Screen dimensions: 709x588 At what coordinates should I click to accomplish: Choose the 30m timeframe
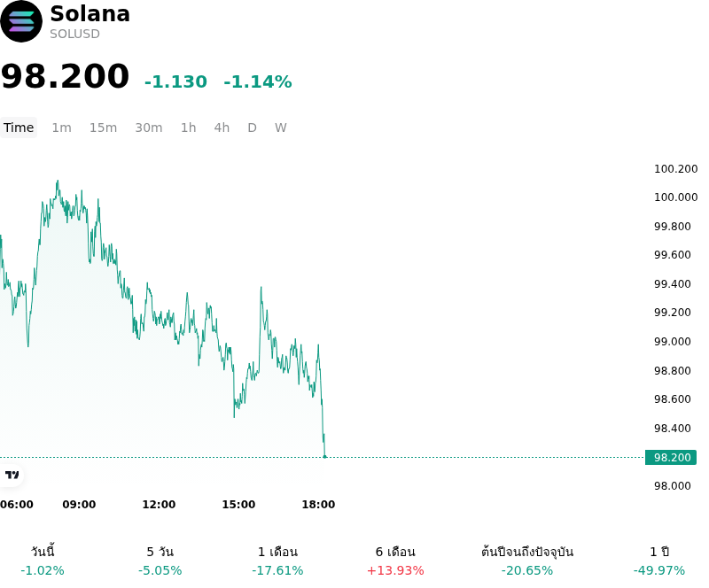coord(149,128)
